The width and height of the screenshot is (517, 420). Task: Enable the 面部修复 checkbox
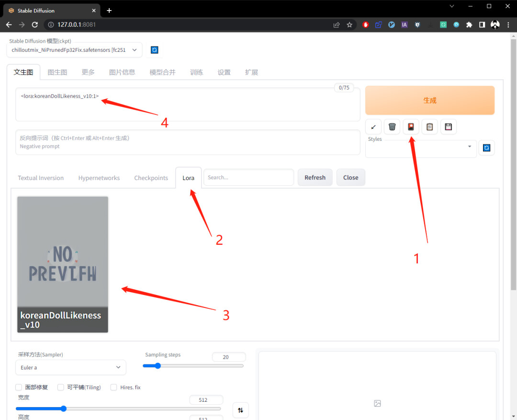[19, 387]
